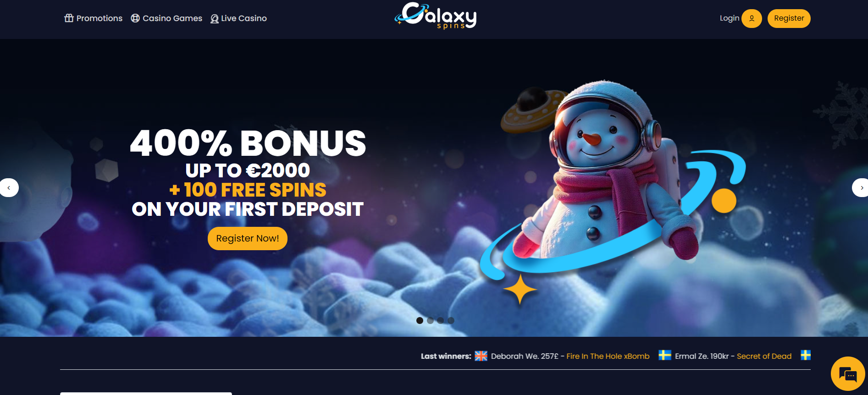Select the first carousel slide dot

[x=420, y=320]
